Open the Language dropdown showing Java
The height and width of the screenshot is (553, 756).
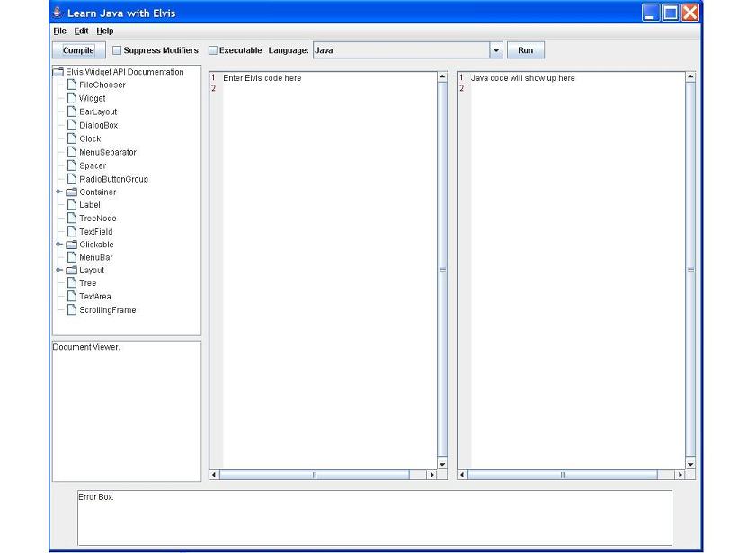[494, 50]
